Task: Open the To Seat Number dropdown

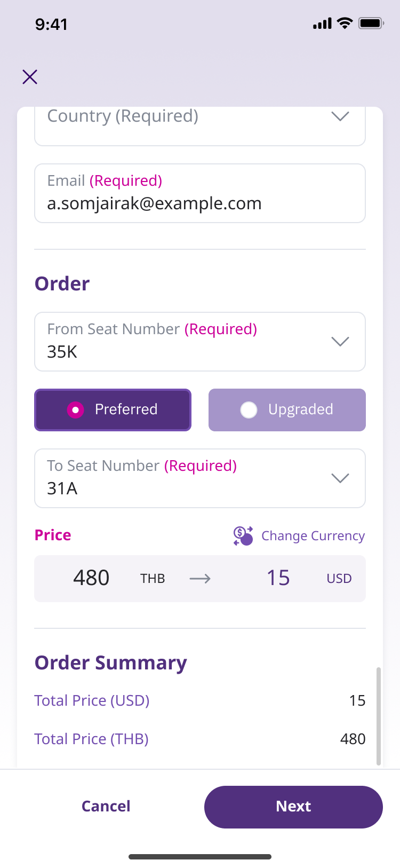Action: [x=200, y=478]
